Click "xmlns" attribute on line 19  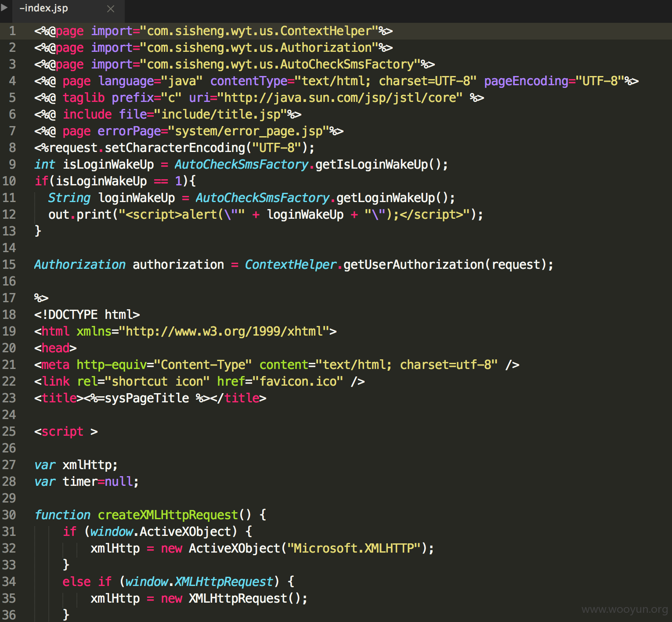94,331
